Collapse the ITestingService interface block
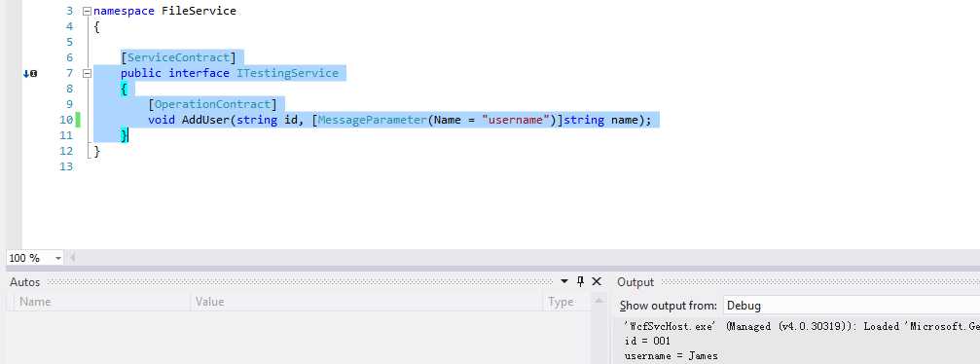The height and width of the screenshot is (364, 980). (87, 73)
